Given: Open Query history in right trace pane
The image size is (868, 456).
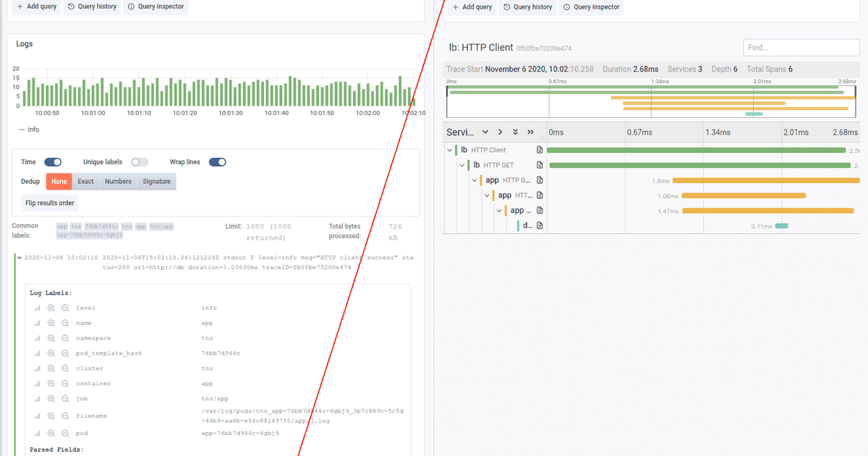Looking at the screenshot, I should (x=527, y=7).
